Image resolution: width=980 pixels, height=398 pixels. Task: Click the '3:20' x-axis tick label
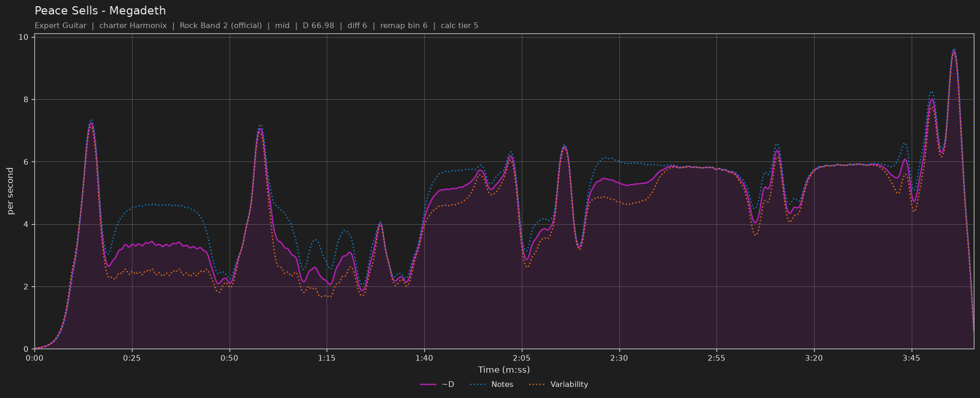(814, 358)
